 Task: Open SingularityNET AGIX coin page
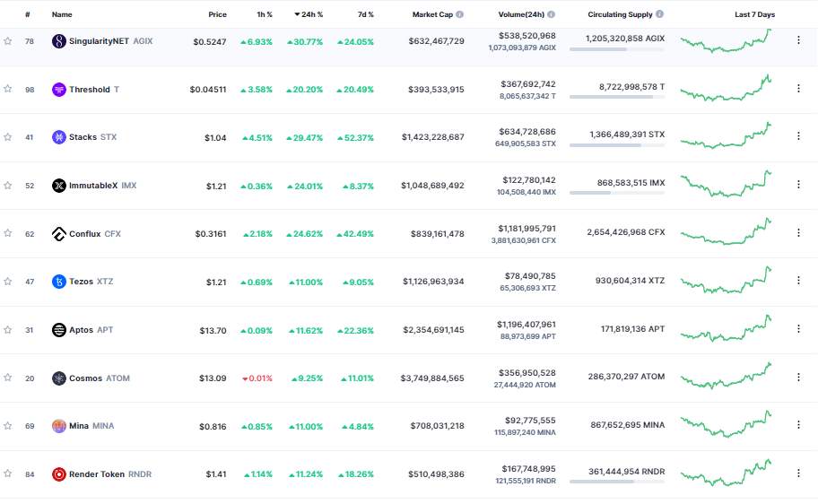[110, 41]
